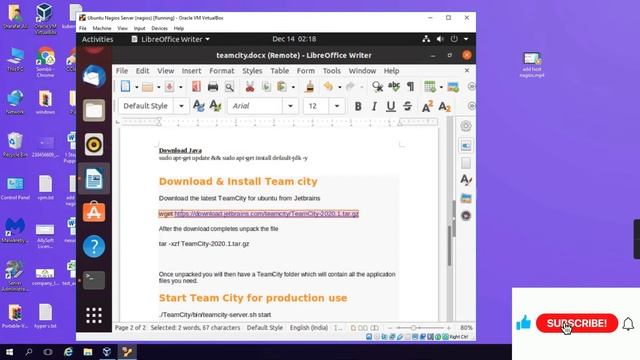Expand the New Document dropdown arrow
This screenshot has height=360, width=640.
(x=137, y=87)
